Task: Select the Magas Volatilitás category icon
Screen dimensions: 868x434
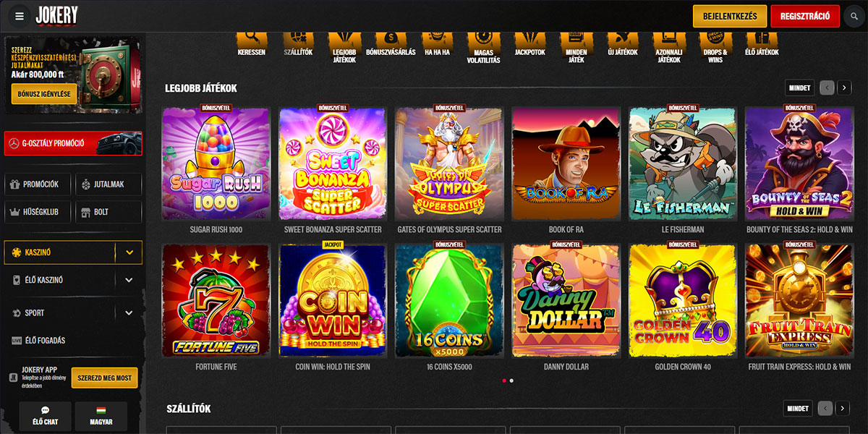Action: pos(483,37)
